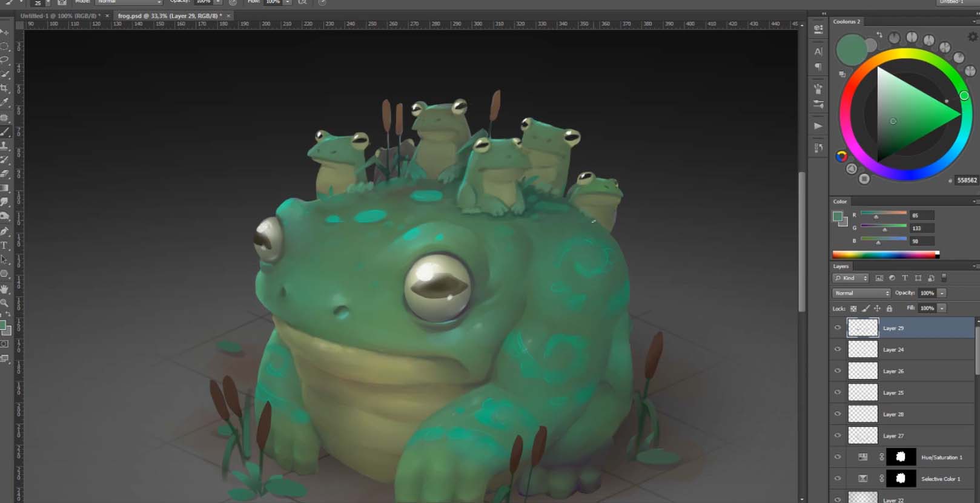The width and height of the screenshot is (980, 503).
Task: Select Layer 24 in Layers panel
Action: 902,349
